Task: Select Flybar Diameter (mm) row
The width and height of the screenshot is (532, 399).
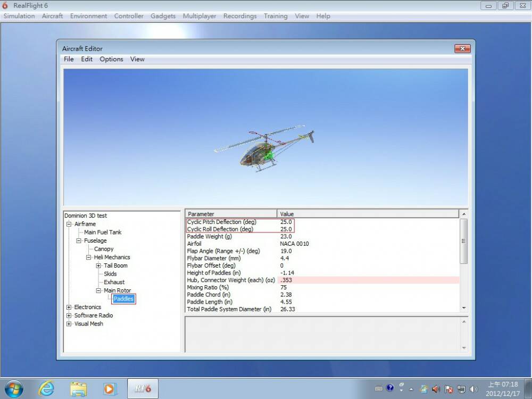Action: [322, 258]
